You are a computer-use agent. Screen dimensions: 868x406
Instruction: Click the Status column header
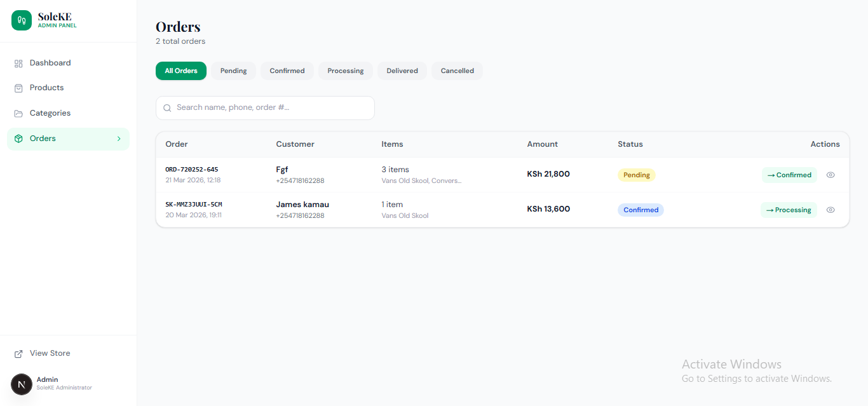tap(630, 144)
